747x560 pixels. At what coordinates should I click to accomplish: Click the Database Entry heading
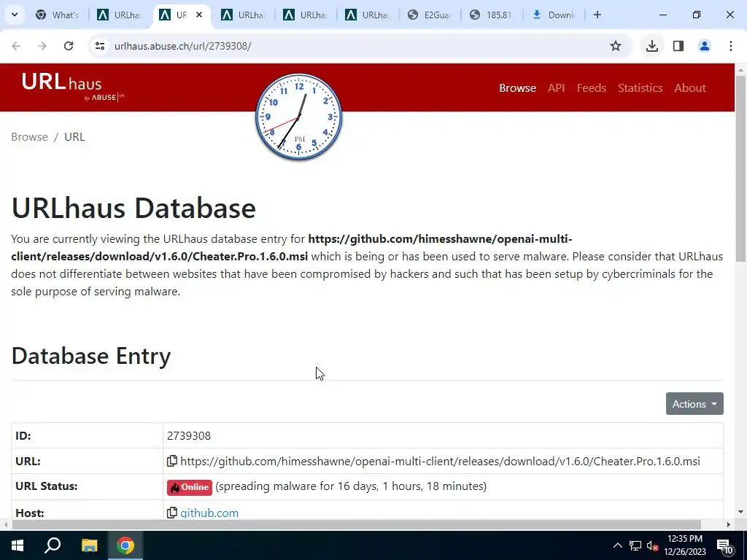click(91, 356)
